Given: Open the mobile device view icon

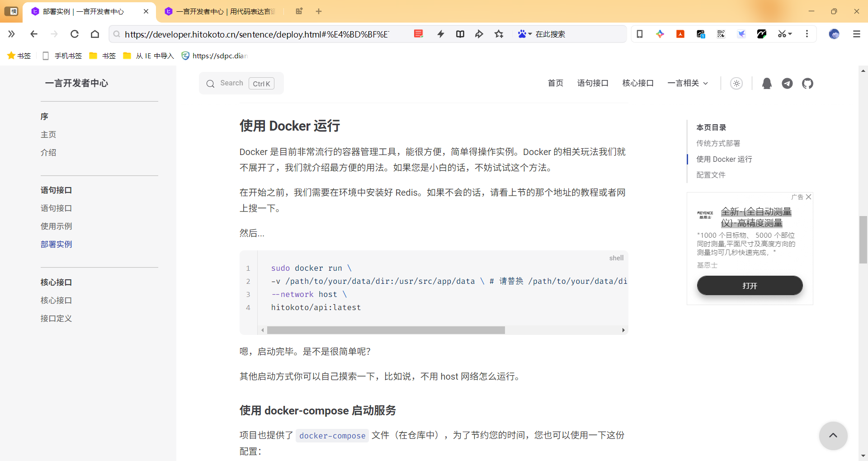Looking at the screenshot, I should pos(640,34).
